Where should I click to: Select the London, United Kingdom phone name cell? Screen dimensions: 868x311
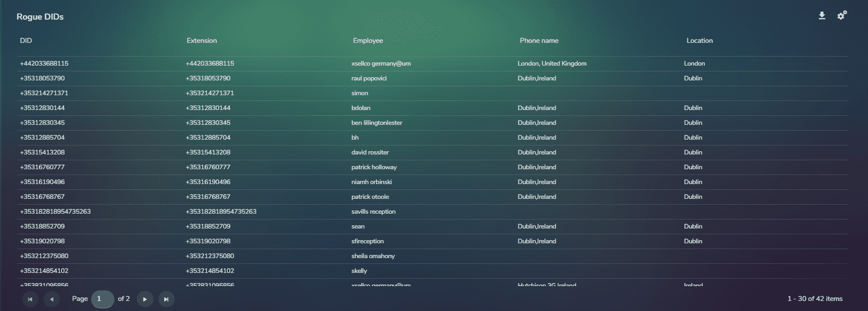[x=552, y=63]
